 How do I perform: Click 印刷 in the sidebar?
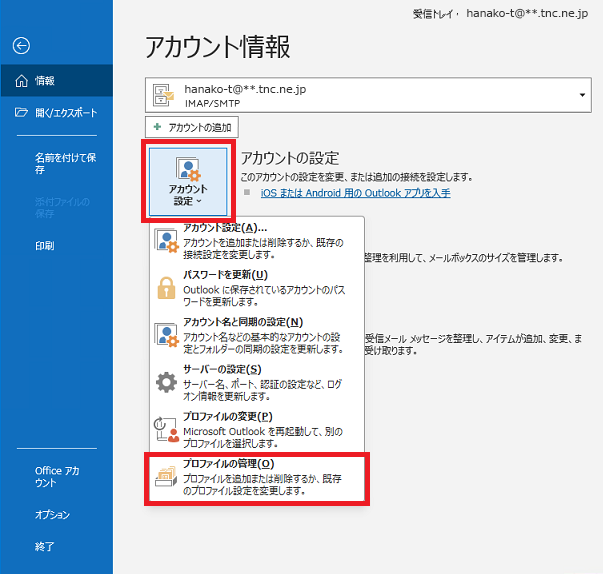(x=45, y=245)
